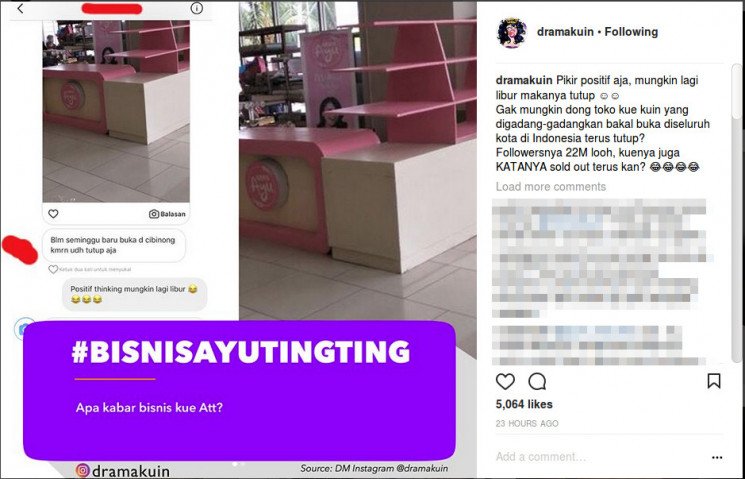Screen dimensions: 745x479
Task: Open the three-dot more options menu
Action: tap(717, 458)
